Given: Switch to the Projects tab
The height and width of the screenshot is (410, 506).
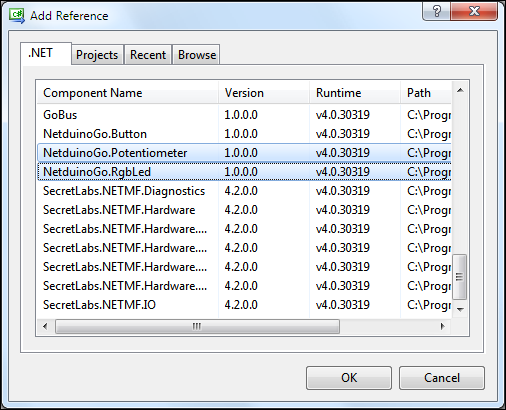Looking at the screenshot, I should pyautogui.click(x=97, y=55).
